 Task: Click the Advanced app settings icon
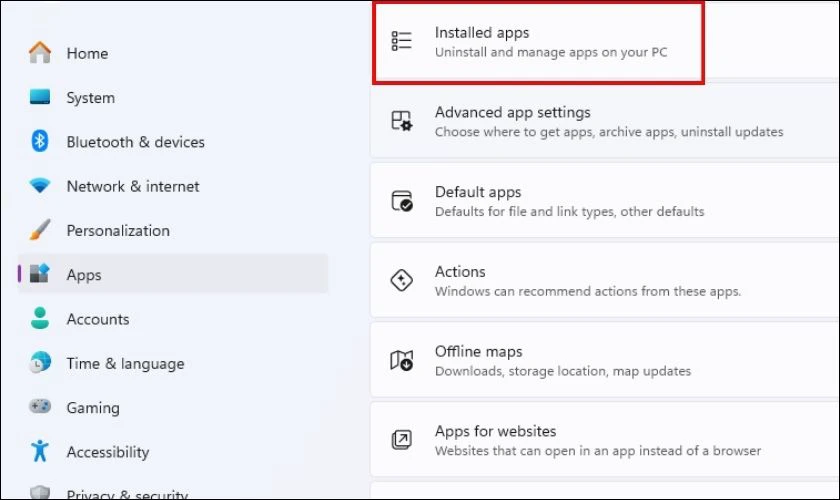click(x=401, y=121)
